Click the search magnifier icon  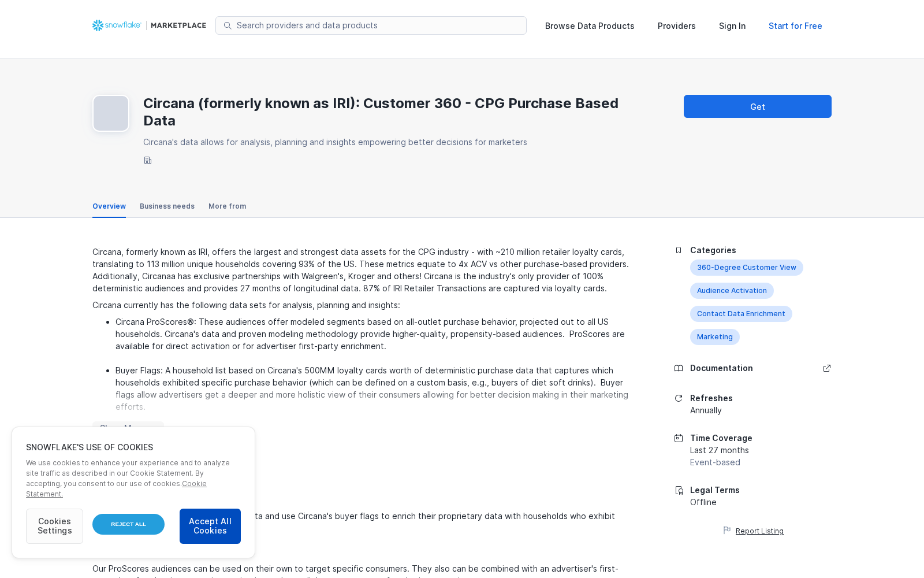point(228,25)
